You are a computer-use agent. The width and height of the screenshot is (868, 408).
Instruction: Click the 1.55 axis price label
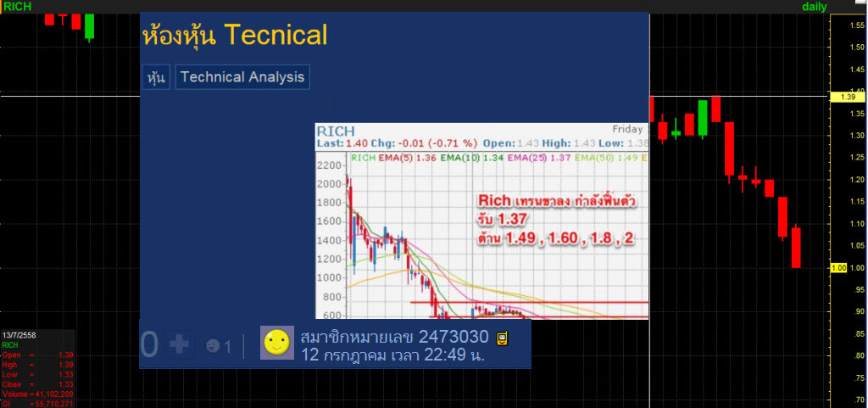(855, 25)
